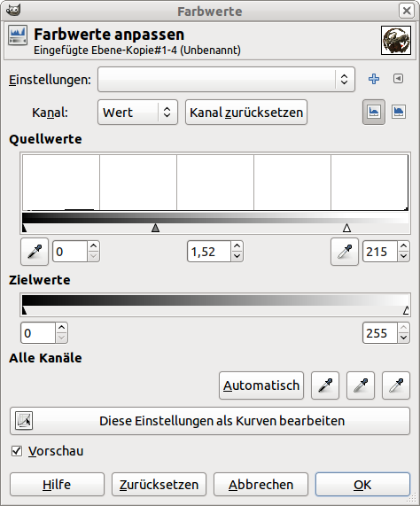Click the gamma midpoint slider triangle
420x506 pixels.
tap(155, 228)
